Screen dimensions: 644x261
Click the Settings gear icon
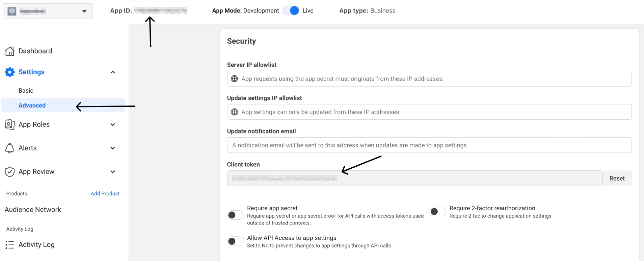10,72
